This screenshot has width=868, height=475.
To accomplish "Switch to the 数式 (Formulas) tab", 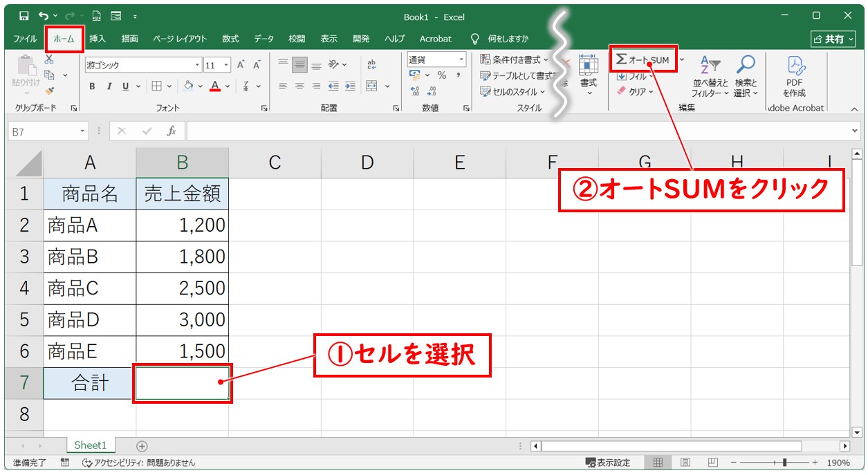I will 230,39.
